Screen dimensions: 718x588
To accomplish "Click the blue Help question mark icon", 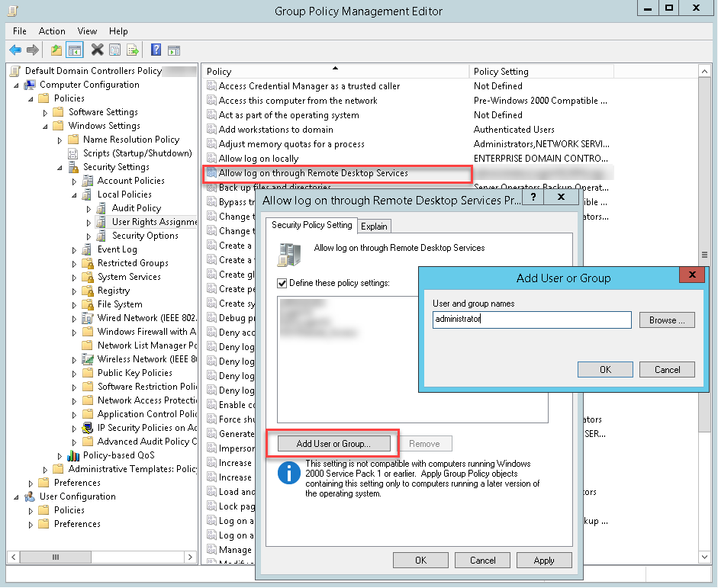I will tap(156, 50).
